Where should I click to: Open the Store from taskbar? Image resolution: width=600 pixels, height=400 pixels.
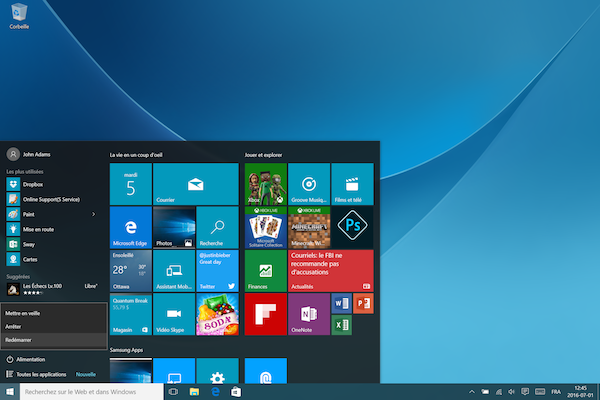[x=236, y=392]
